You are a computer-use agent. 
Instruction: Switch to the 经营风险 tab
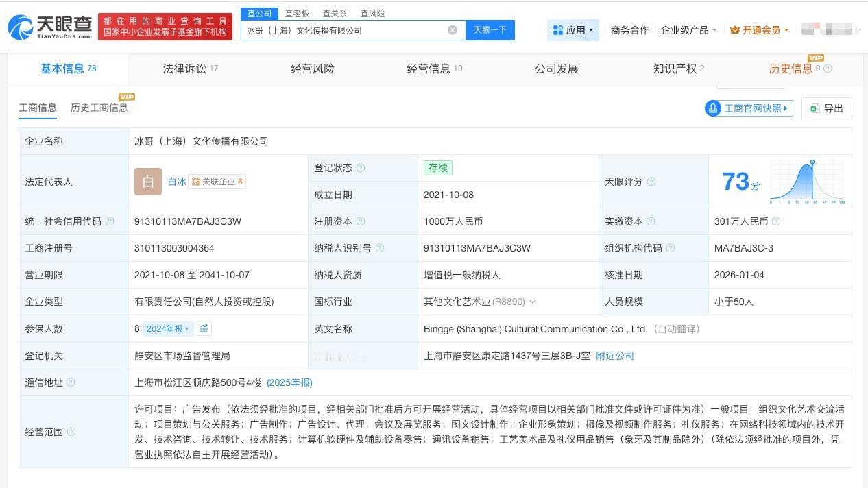pos(313,69)
